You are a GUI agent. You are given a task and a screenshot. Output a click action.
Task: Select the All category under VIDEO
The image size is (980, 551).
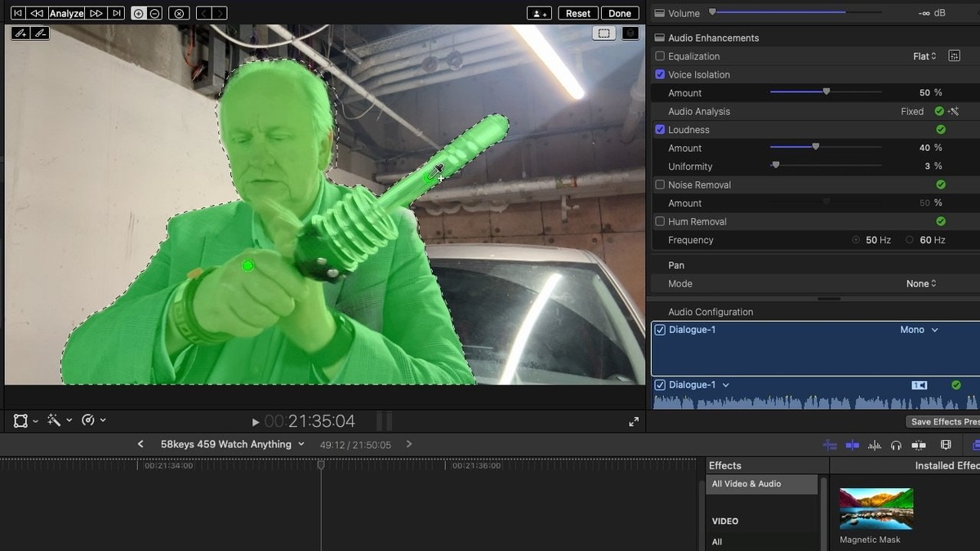click(x=717, y=541)
